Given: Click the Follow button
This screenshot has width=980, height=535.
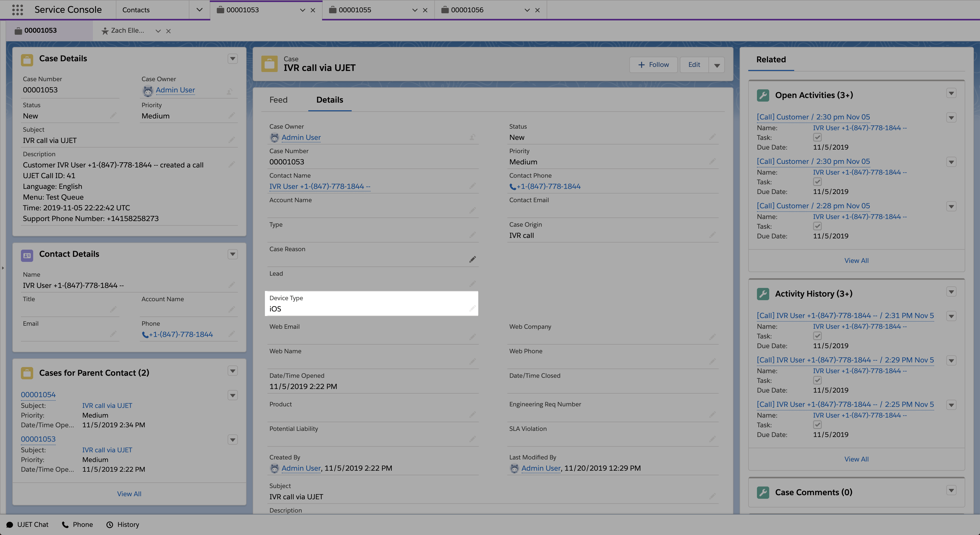Looking at the screenshot, I should (x=653, y=65).
